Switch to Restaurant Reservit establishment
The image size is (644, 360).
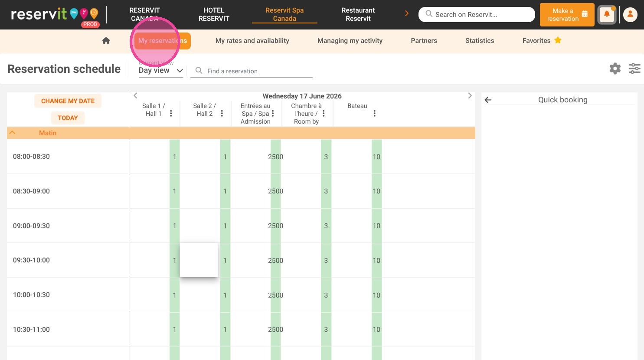(358, 14)
